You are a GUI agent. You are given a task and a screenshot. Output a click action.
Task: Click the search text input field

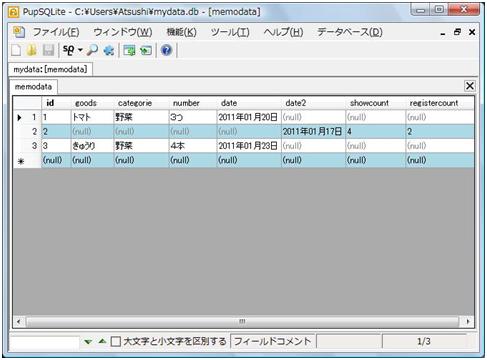(44, 342)
